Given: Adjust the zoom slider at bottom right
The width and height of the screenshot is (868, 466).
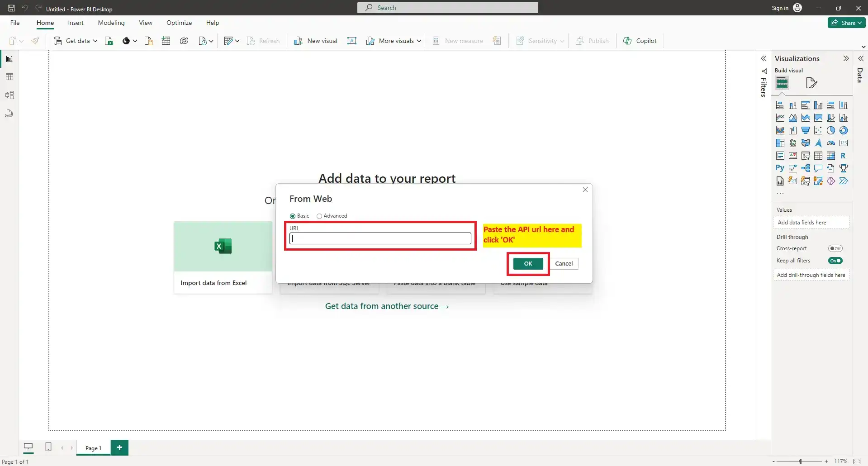Looking at the screenshot, I should [800, 461].
